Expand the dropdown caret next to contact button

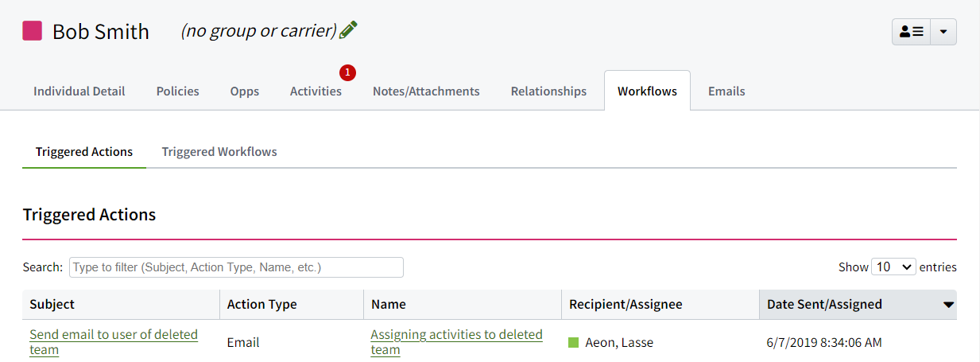click(943, 32)
